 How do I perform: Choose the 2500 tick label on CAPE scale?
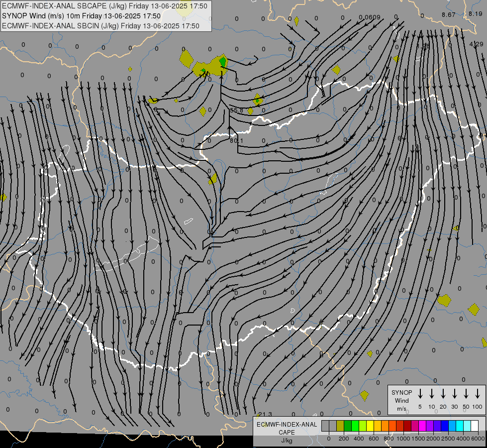pyautogui.click(x=448, y=439)
